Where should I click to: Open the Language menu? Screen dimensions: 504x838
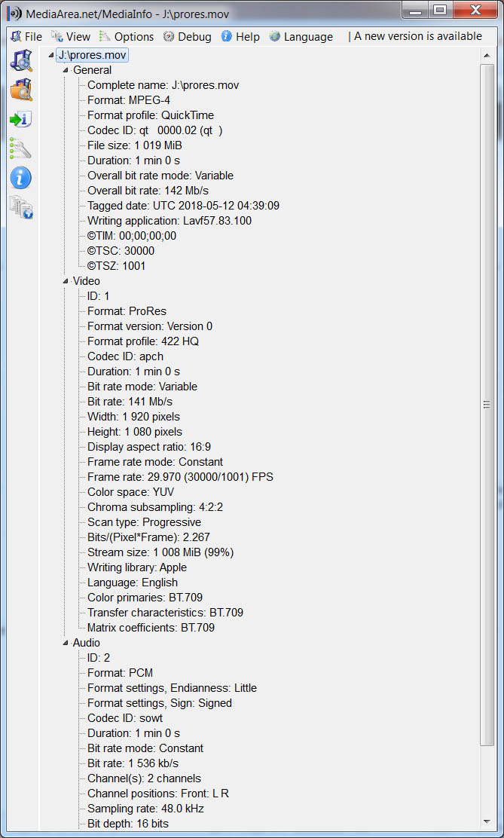click(301, 36)
